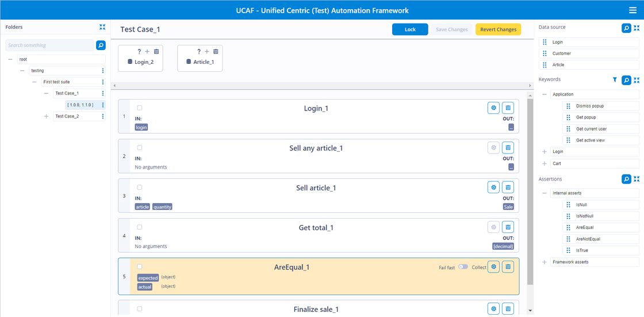Open settings gear for Sell article_1

[494, 188]
